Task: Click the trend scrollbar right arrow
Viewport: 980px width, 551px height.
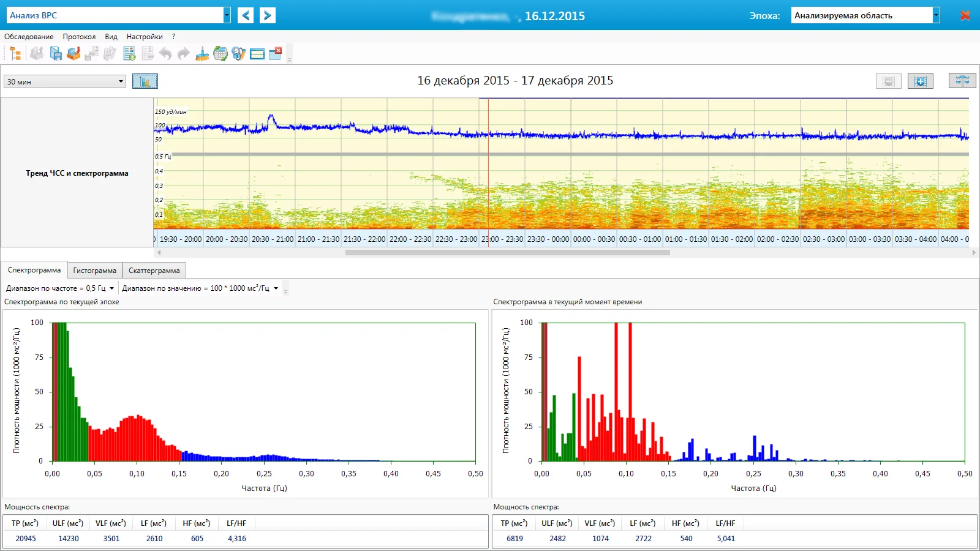Action: 974,252
